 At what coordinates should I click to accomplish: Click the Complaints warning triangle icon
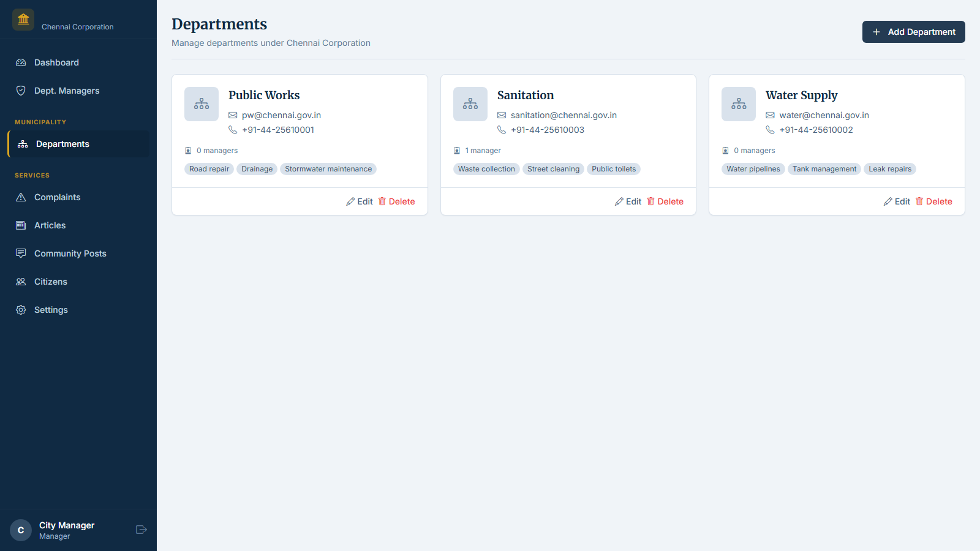(21, 197)
